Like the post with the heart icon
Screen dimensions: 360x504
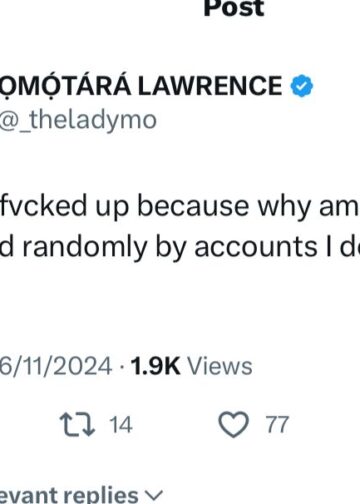[233, 424]
